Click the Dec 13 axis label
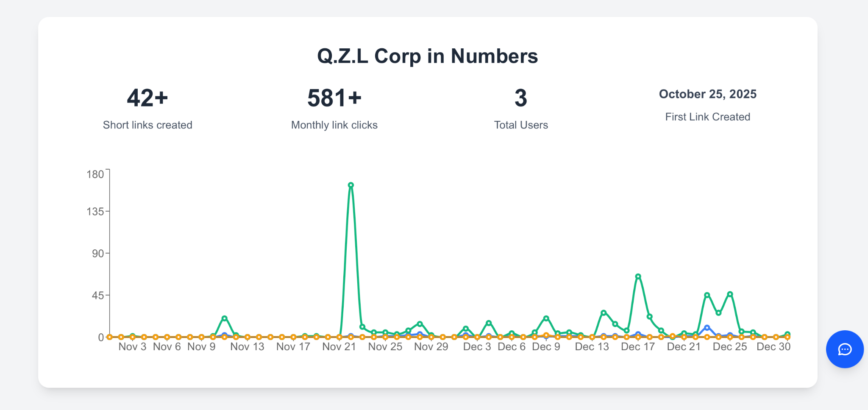Screen dimensions: 868x410 click(592, 347)
